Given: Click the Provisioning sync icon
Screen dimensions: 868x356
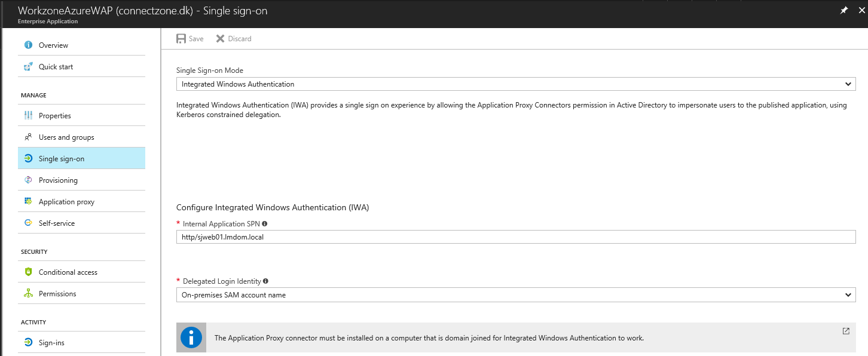Looking at the screenshot, I should (28, 180).
